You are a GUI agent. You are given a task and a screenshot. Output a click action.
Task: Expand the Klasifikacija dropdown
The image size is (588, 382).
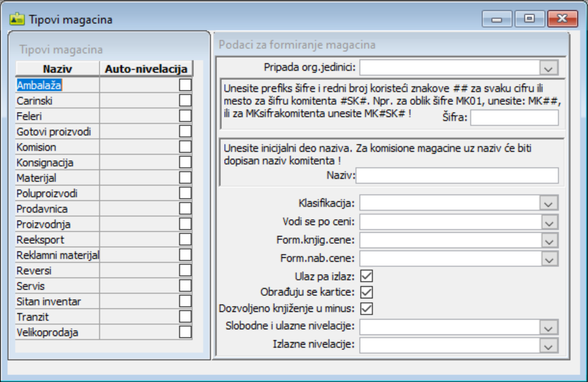548,203
